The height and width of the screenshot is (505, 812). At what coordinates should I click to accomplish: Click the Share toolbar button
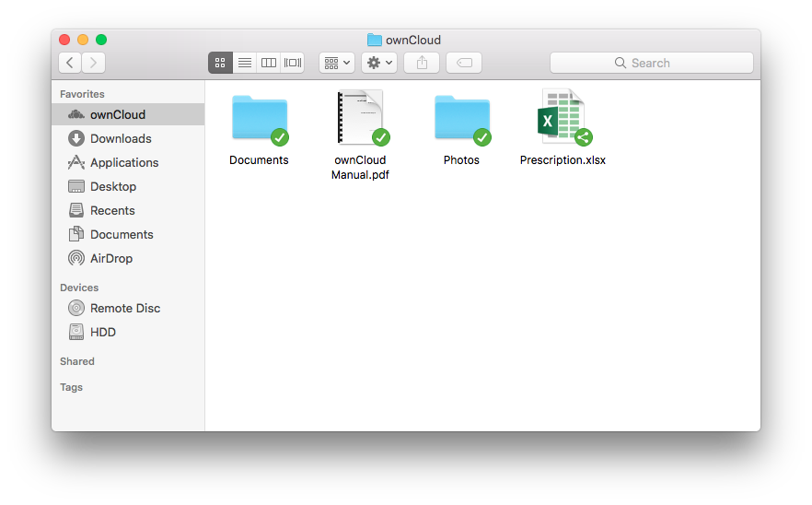point(422,63)
